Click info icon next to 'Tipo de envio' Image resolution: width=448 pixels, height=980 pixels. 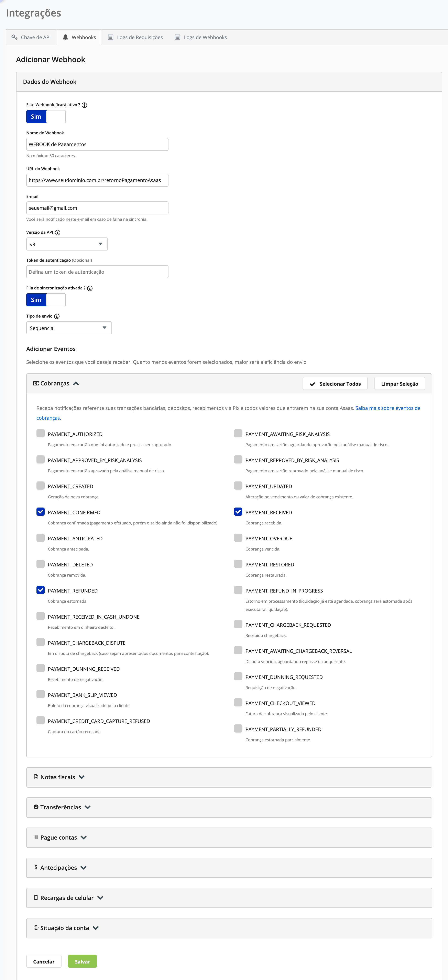click(x=57, y=316)
